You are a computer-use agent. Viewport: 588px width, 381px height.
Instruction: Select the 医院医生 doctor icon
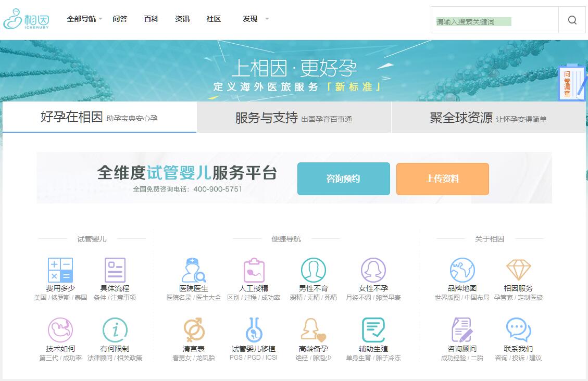click(x=194, y=270)
